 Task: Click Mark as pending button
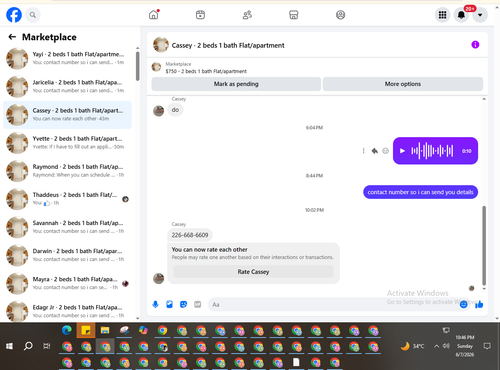click(236, 84)
